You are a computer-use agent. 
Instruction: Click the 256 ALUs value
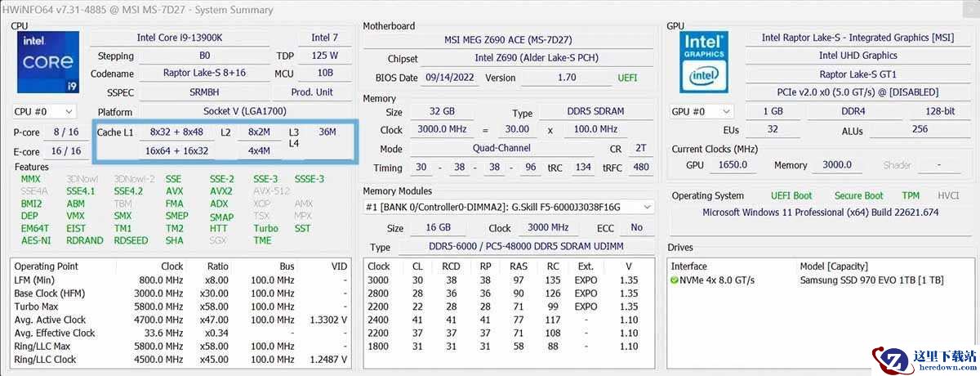pyautogui.click(x=920, y=129)
